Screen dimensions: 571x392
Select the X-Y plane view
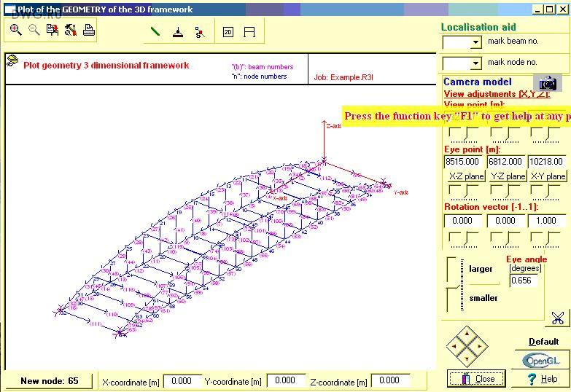pyautogui.click(x=548, y=176)
